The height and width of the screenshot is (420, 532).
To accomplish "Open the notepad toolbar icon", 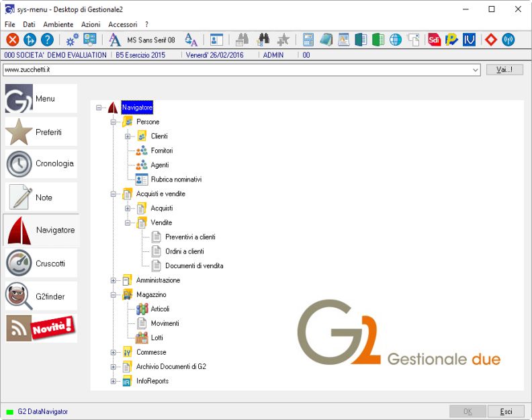I will coord(326,40).
